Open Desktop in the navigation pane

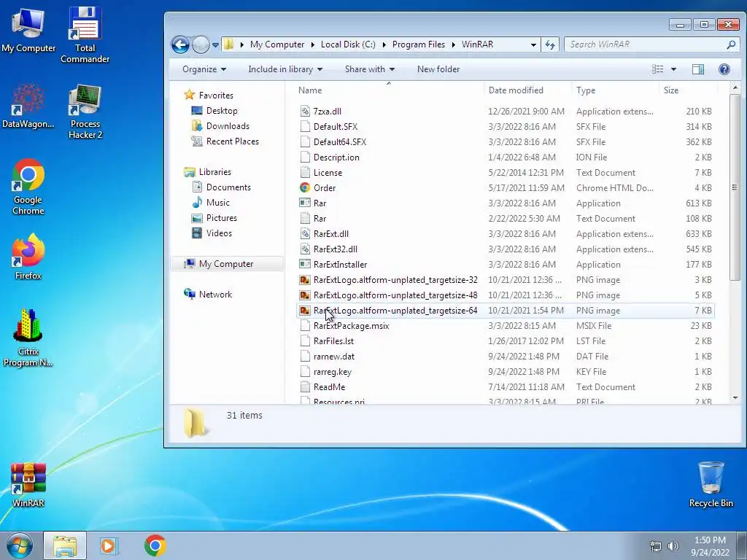tap(222, 111)
